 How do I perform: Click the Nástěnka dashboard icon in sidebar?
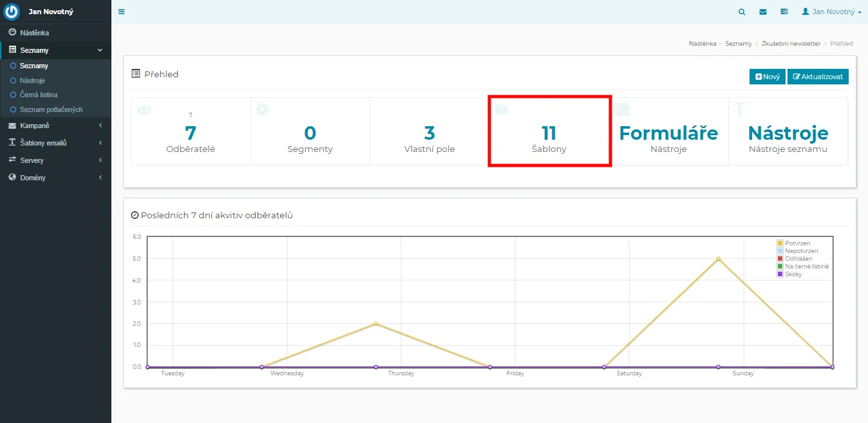click(12, 32)
